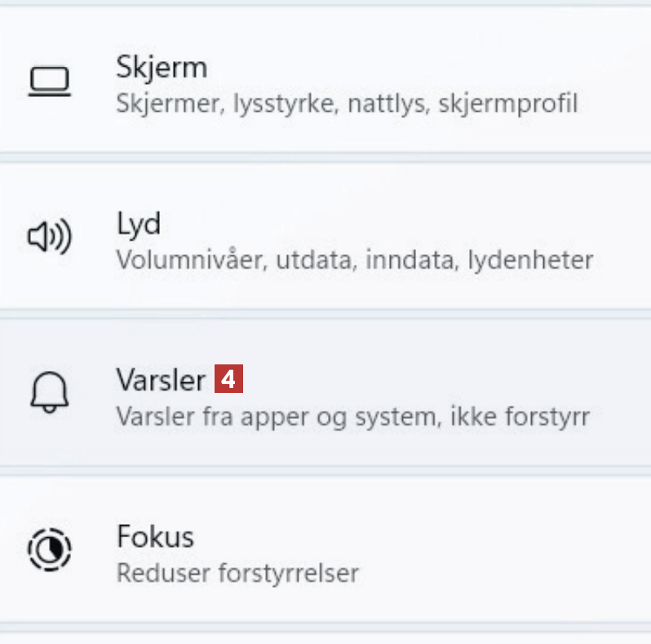
Task: Click the laptop icon beside Skjerm
Action: pos(49,82)
